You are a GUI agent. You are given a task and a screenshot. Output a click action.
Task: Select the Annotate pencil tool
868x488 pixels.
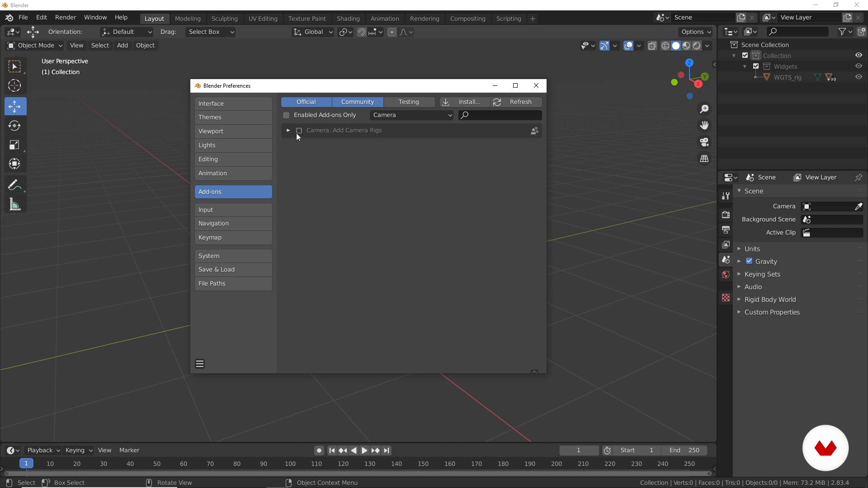[x=14, y=185]
